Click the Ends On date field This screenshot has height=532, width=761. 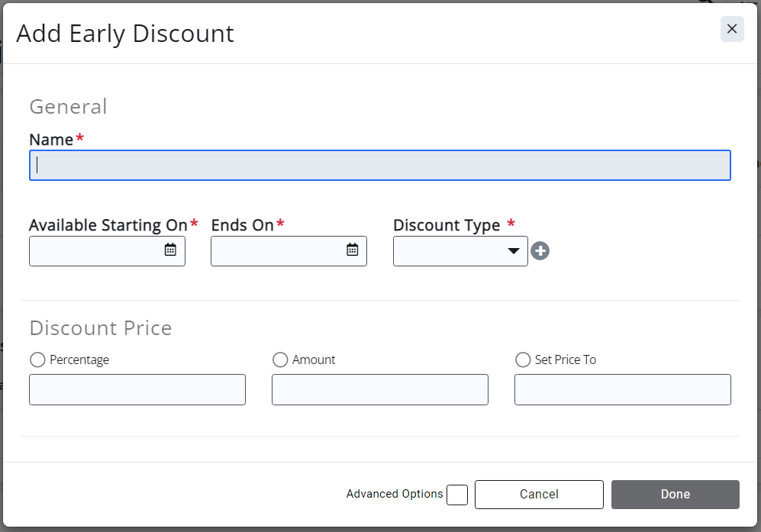click(277, 251)
